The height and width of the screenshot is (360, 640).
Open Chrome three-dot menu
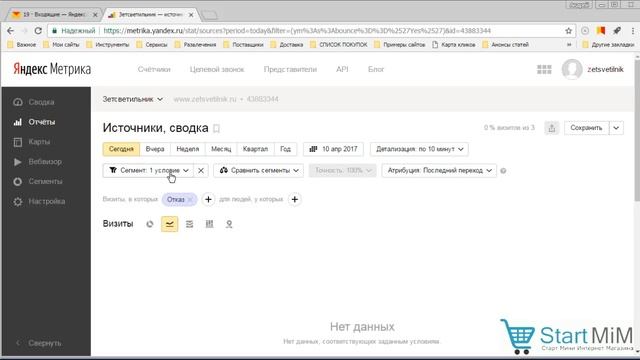point(633,31)
